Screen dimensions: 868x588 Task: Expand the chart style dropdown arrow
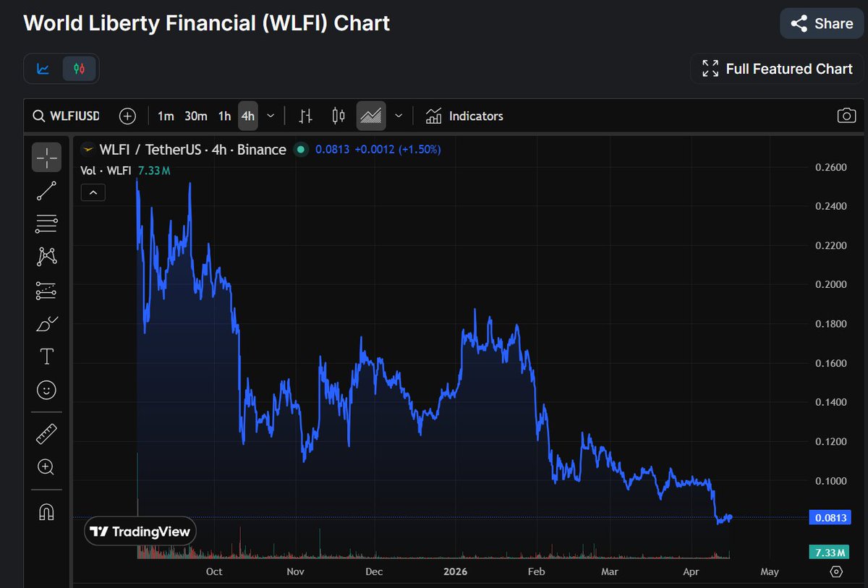point(398,116)
